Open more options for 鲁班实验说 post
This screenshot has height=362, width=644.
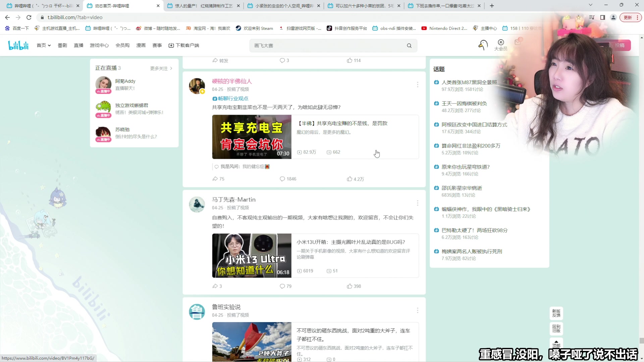418,311
